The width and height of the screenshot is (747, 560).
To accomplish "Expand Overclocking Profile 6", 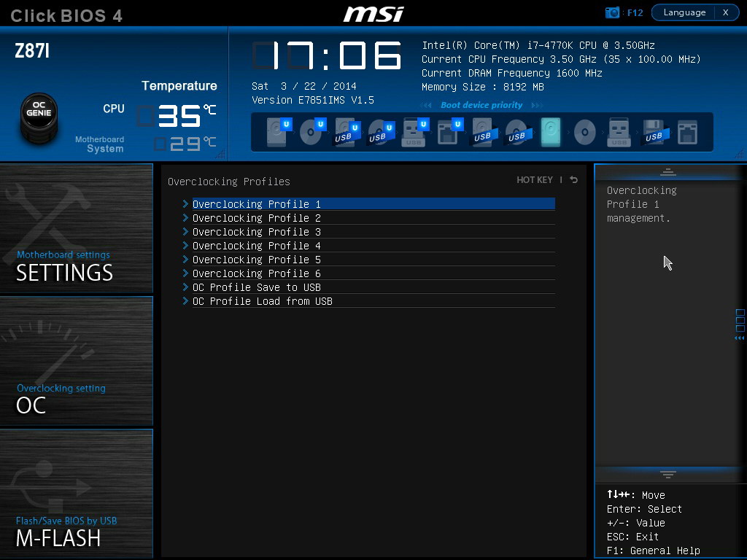I will [373, 273].
